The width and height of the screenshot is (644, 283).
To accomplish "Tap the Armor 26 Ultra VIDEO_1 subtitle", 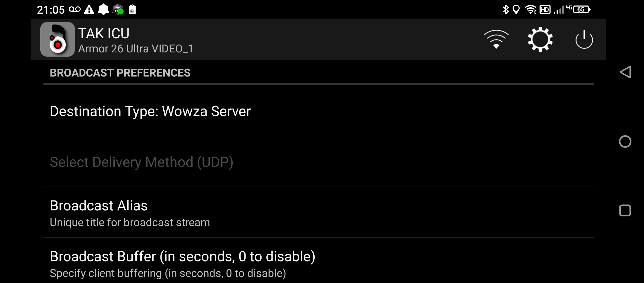I will coord(136,49).
